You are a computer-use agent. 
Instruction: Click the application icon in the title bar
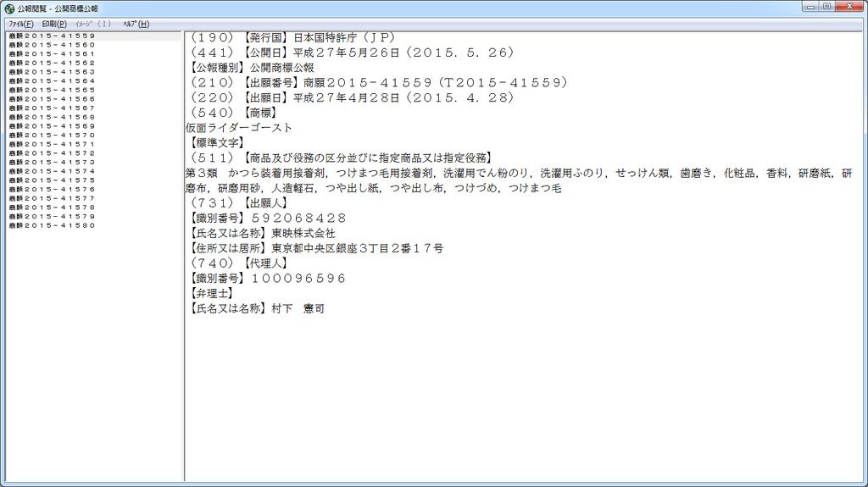(x=8, y=8)
